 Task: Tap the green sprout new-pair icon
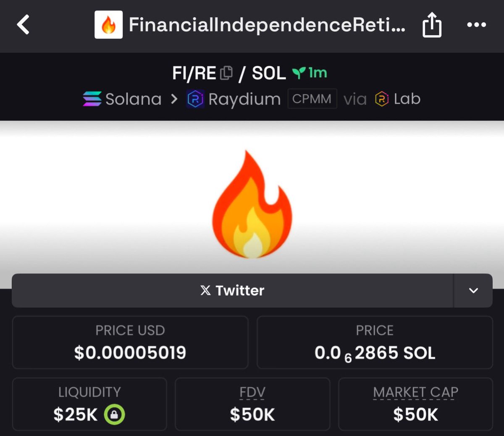[299, 73]
